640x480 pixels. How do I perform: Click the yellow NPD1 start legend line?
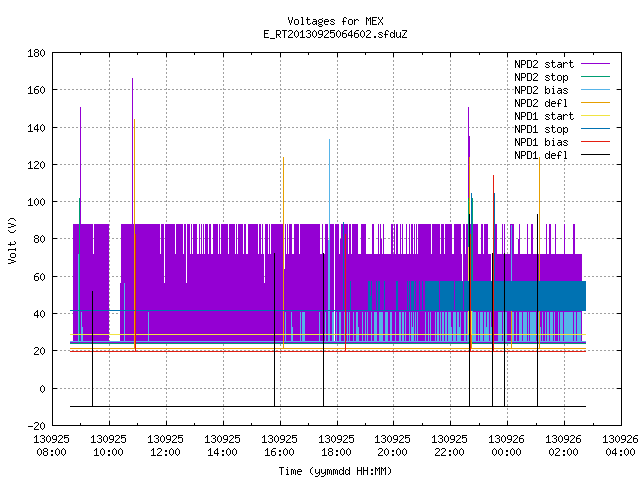pos(595,116)
